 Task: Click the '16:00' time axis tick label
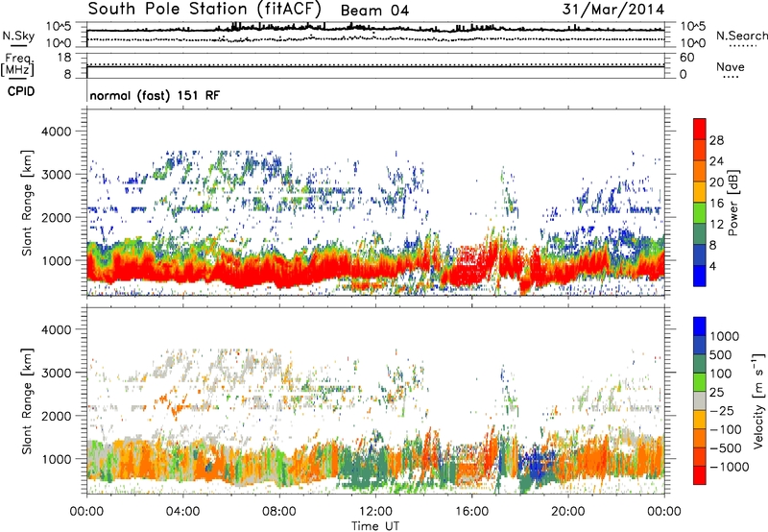coord(471,512)
